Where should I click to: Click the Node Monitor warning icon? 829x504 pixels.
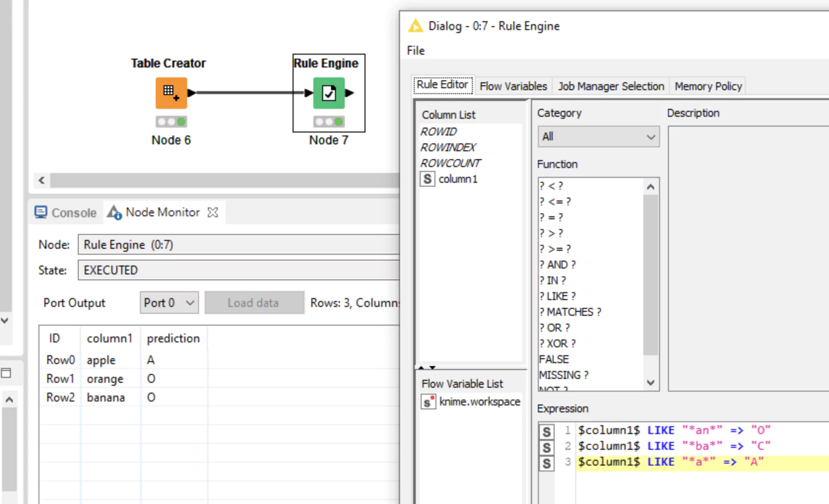(114, 212)
